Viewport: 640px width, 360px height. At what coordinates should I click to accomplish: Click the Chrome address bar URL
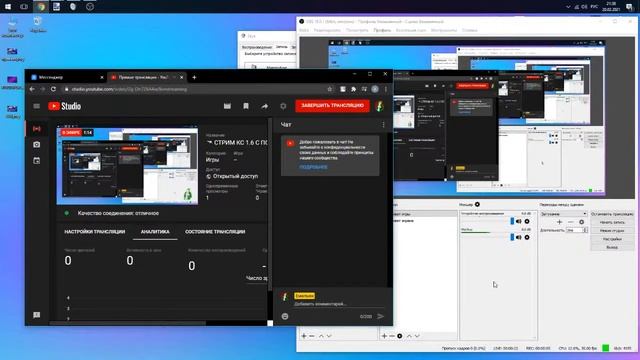[129, 89]
